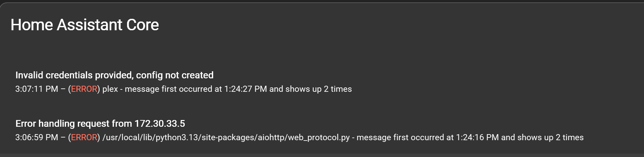The height and width of the screenshot is (157, 644).
Task: Click the 3:06:59 PM timestamp
Action: click(37, 138)
